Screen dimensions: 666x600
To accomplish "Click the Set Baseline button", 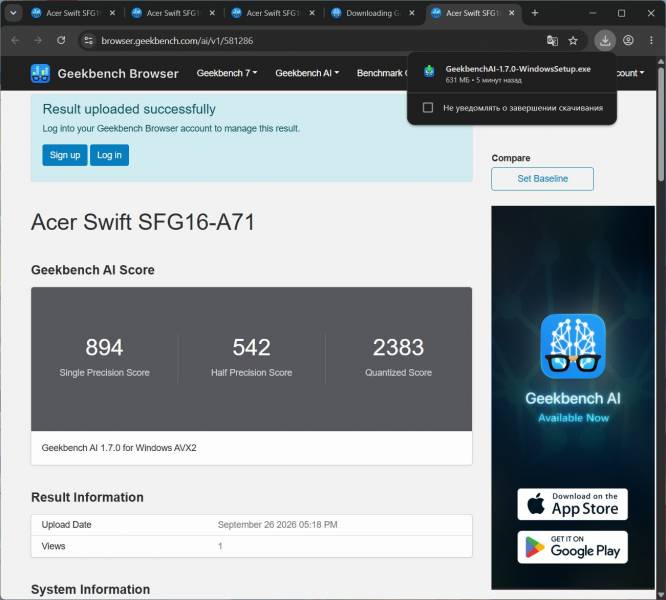I will [542, 179].
